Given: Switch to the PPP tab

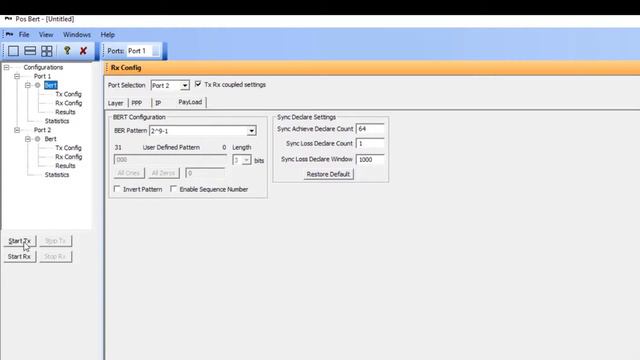Looking at the screenshot, I should [137, 103].
